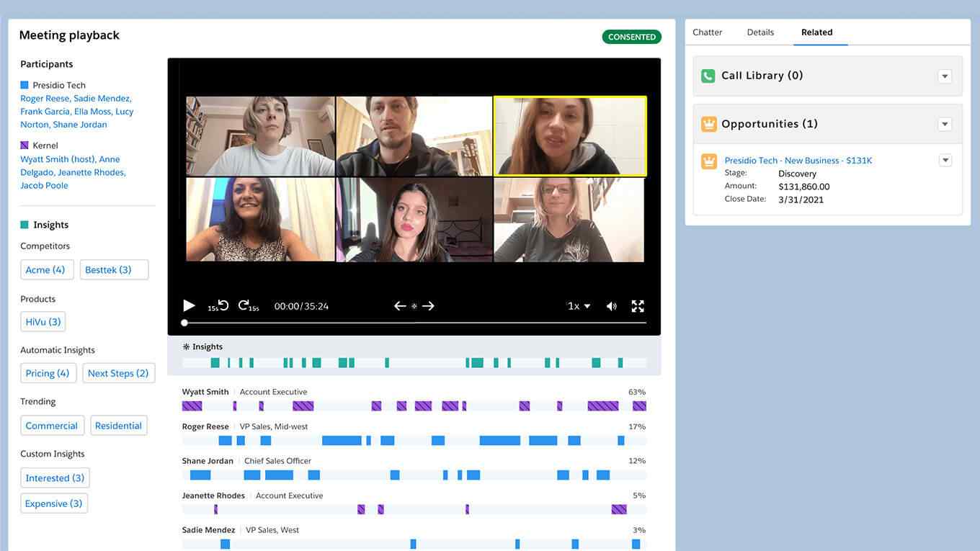This screenshot has height=551, width=980.
Task: Select the Interested (3) custom insight
Action: pyautogui.click(x=55, y=478)
